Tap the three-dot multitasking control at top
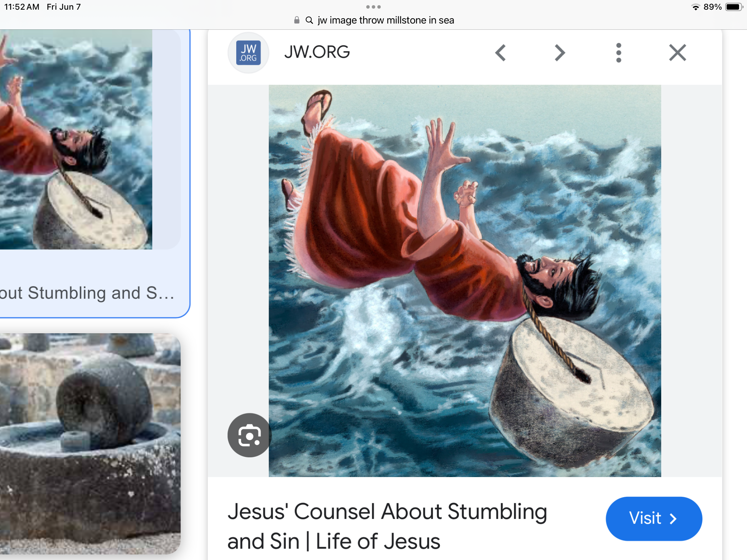The width and height of the screenshot is (747, 560). (x=373, y=7)
